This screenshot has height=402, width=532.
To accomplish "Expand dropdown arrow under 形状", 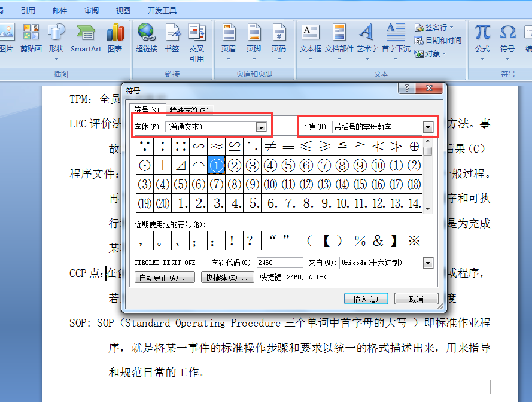I will pos(56,59).
